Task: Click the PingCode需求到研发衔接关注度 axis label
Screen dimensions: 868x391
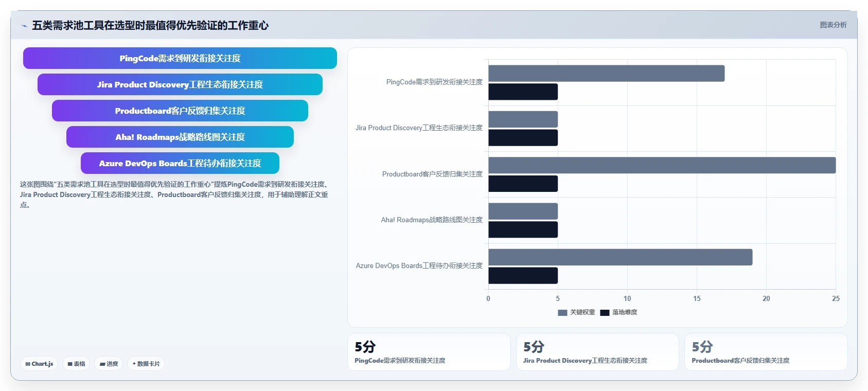Action: tap(434, 82)
